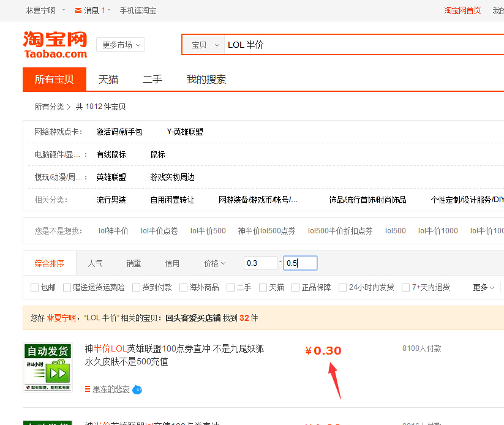This screenshot has width=504, height=425.
Task: Go back to 所有分类 breadcrumb
Action: [x=49, y=107]
